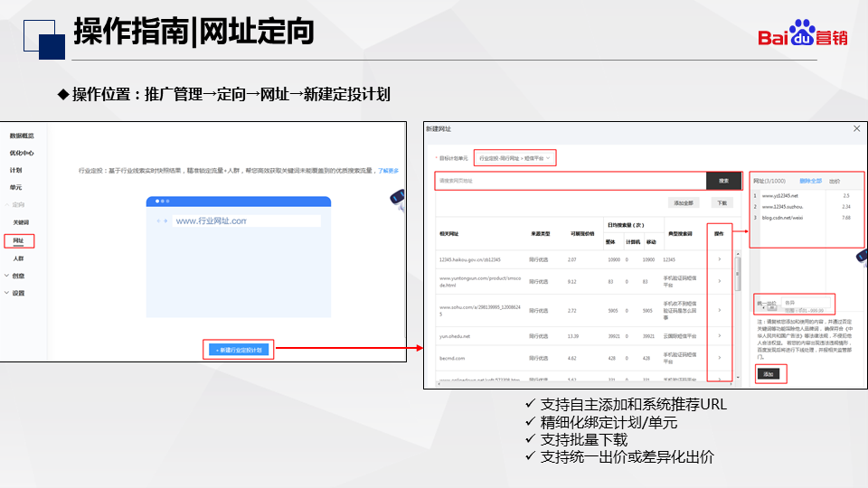Click the 可展现价格 column header
The image size is (868, 488).
pos(582,234)
